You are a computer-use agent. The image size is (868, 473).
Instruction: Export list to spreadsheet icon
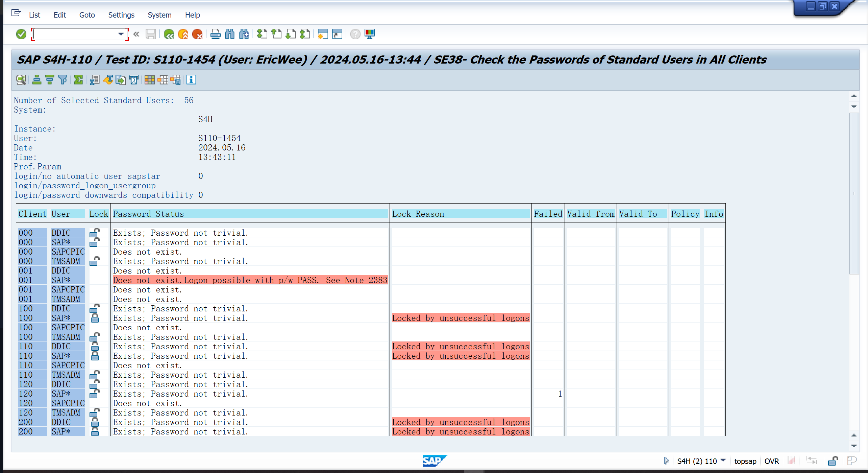coord(94,80)
